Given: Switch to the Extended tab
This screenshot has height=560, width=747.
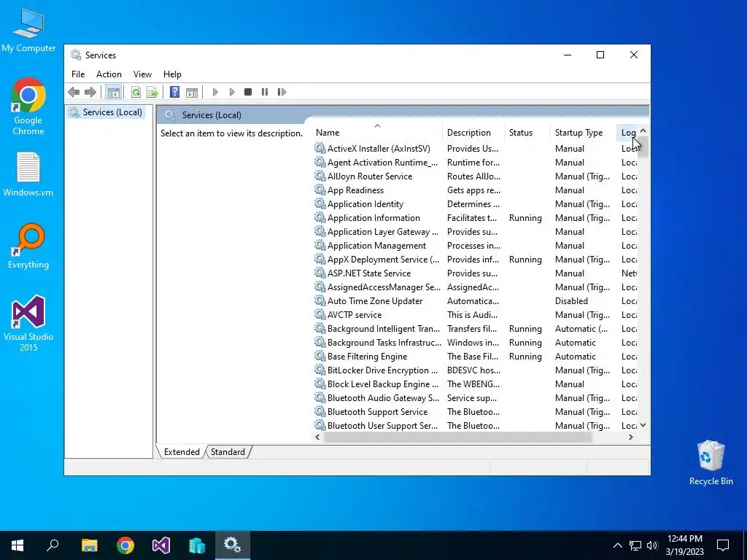Looking at the screenshot, I should pyautogui.click(x=182, y=452).
